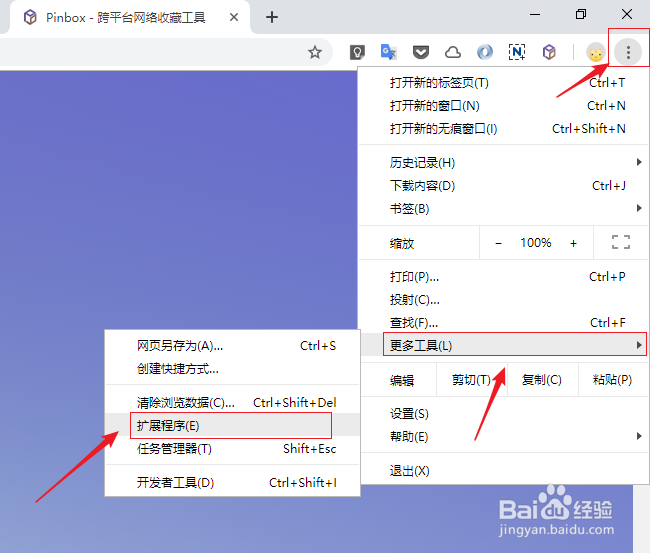650x553 pixels.
Task: Choose 打开新的无痕窗口(I)
Action: pos(503,129)
